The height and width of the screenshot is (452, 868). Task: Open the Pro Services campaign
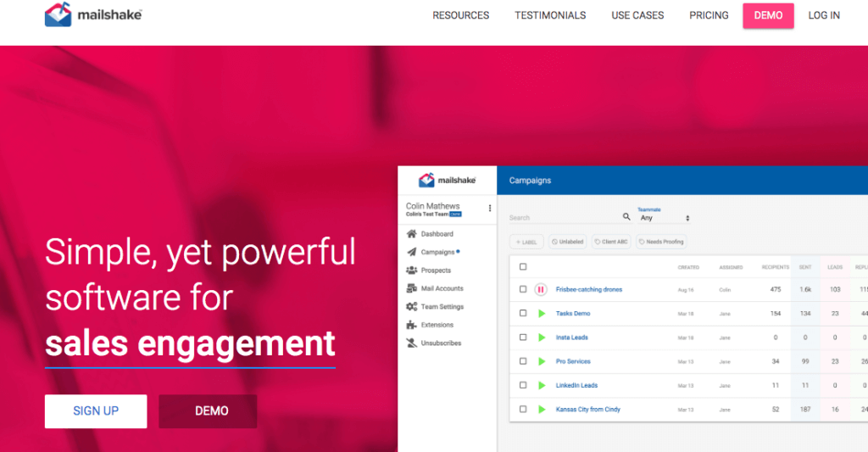click(x=573, y=361)
